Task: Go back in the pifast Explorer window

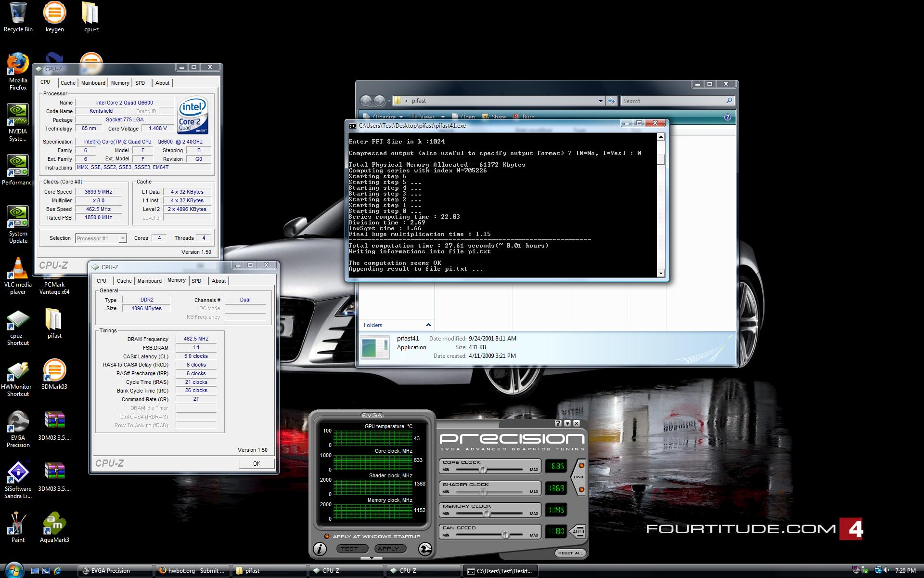Action: tap(366, 101)
